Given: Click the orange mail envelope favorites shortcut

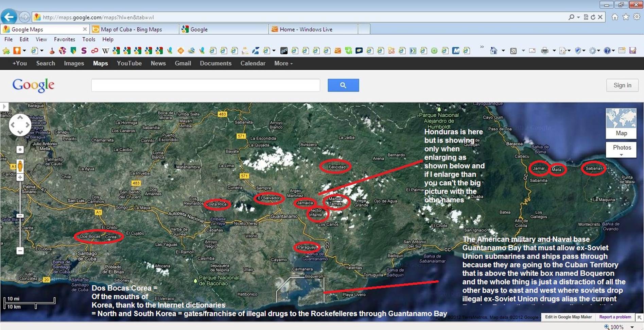Looking at the screenshot, I should tap(337, 51).
